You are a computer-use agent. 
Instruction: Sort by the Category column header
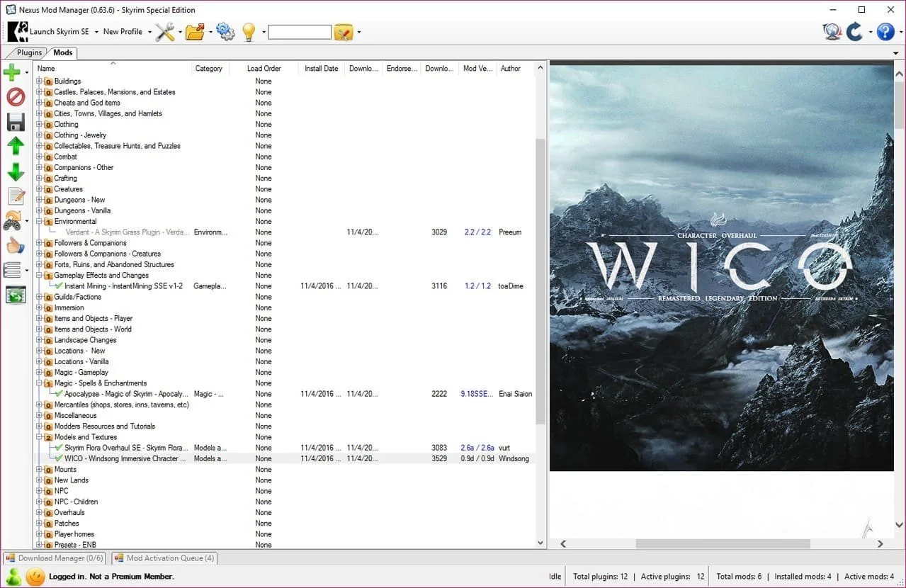click(x=210, y=69)
